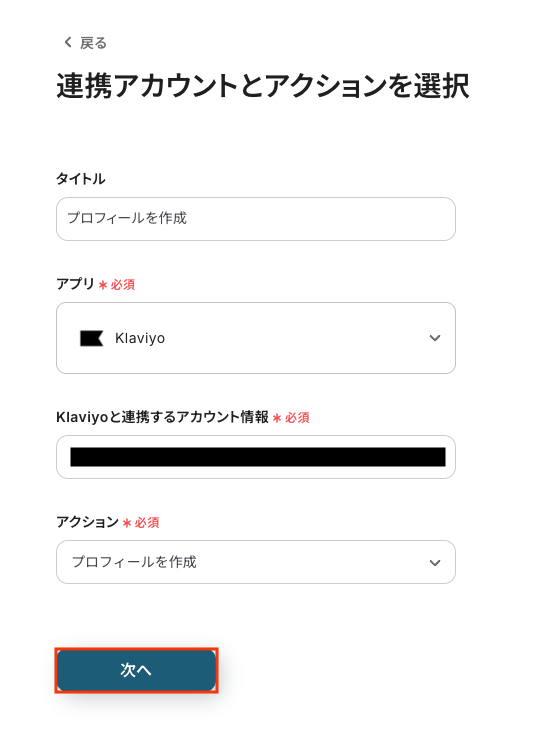Viewport: 539px width, 743px height.
Task: Click the Klaviyoと連携するアカウント情報 label
Action: coord(163,417)
